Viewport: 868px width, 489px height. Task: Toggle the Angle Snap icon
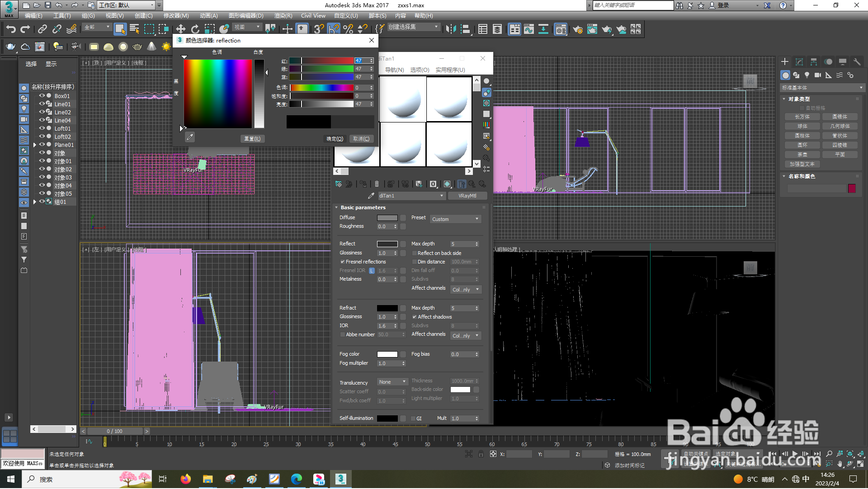334,29
